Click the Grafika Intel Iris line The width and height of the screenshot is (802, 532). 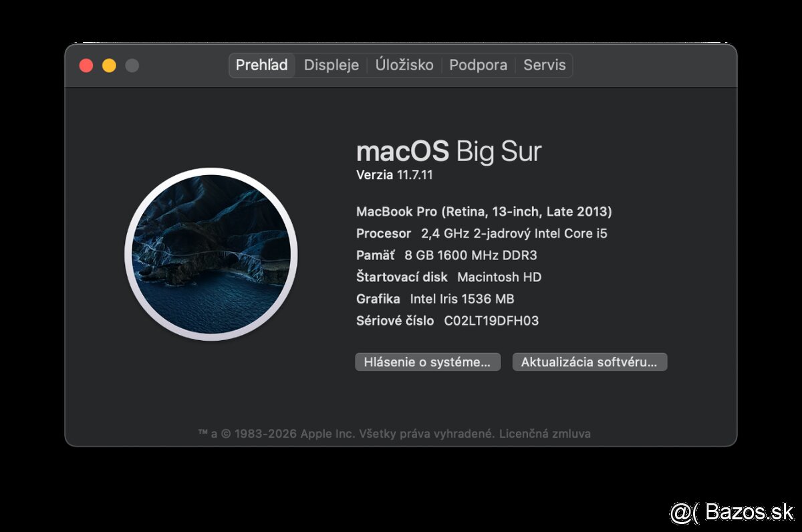click(434, 299)
